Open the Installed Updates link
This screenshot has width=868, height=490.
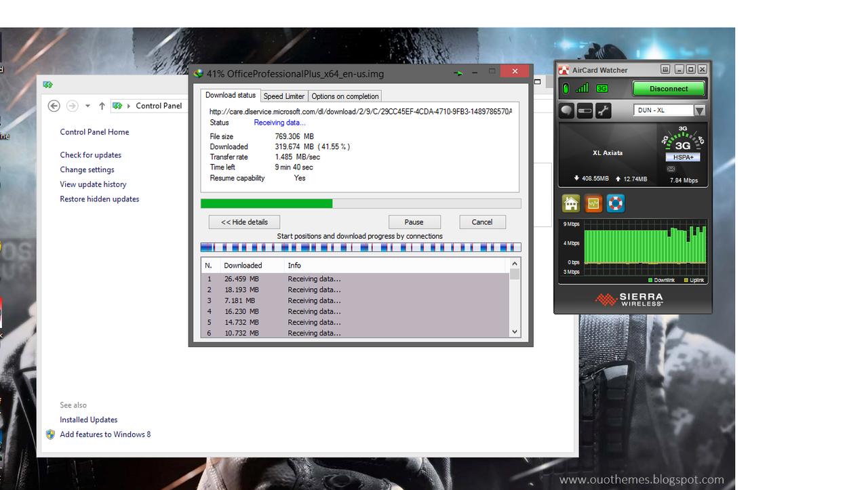click(x=89, y=420)
